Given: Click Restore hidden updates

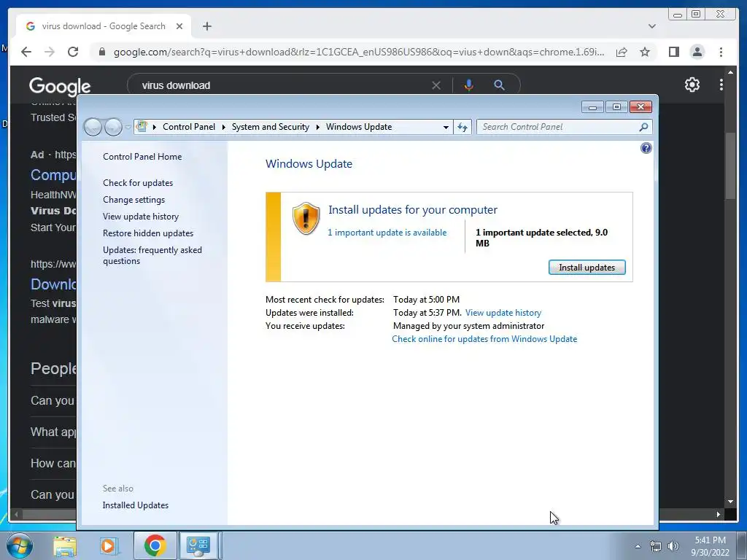Looking at the screenshot, I should tap(148, 233).
